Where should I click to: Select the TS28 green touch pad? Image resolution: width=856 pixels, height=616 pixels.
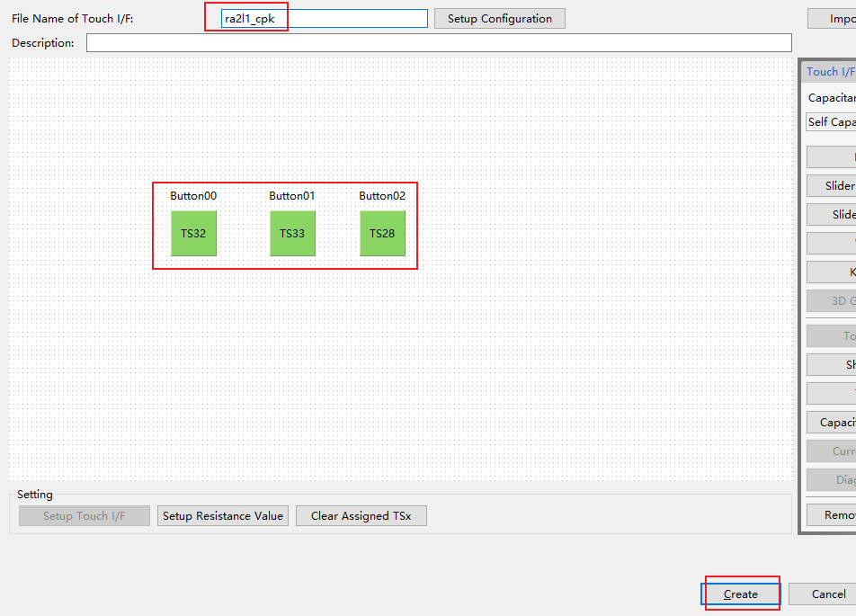(x=382, y=234)
